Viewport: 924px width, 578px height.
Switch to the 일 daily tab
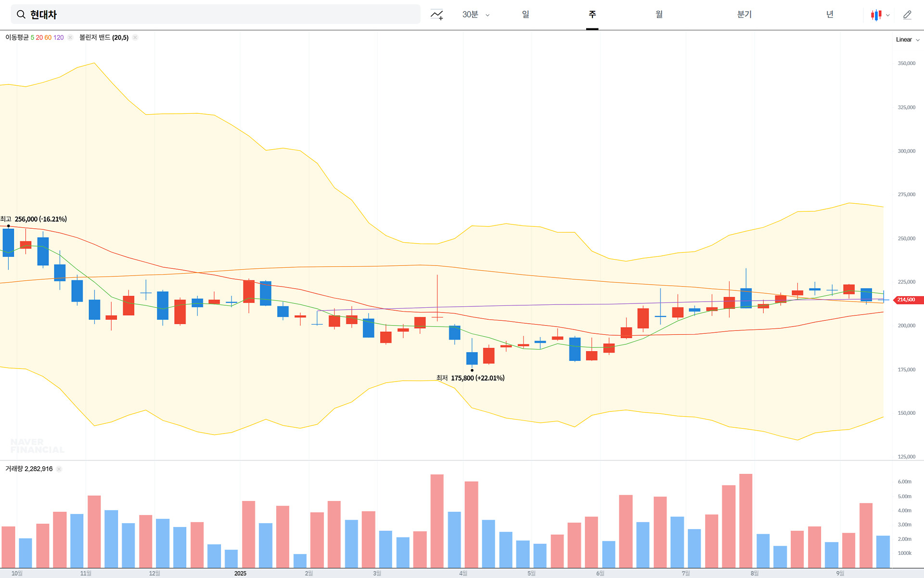[526, 14]
